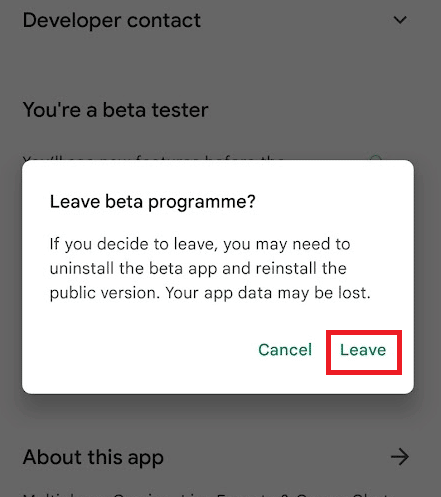This screenshot has width=441, height=497.
Task: Select the About this app heading
Action: (93, 457)
